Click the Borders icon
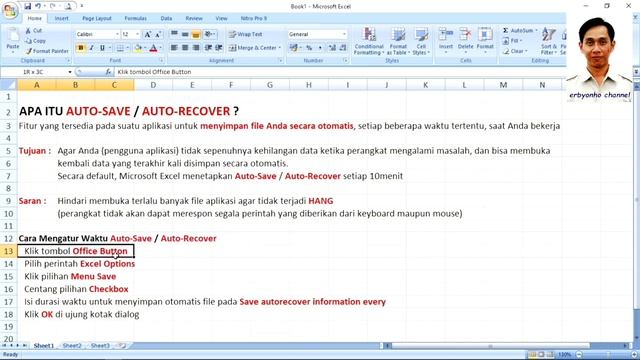This screenshot has width=640, height=360. coord(120,48)
